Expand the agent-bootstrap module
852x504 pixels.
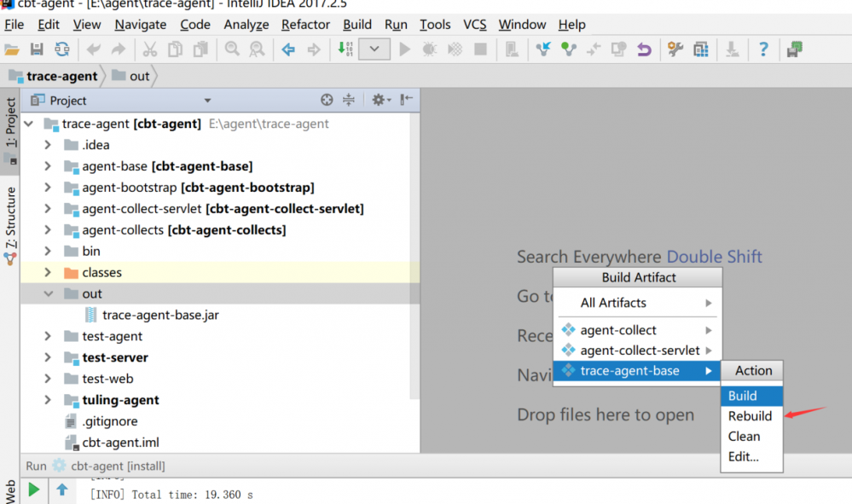48,188
